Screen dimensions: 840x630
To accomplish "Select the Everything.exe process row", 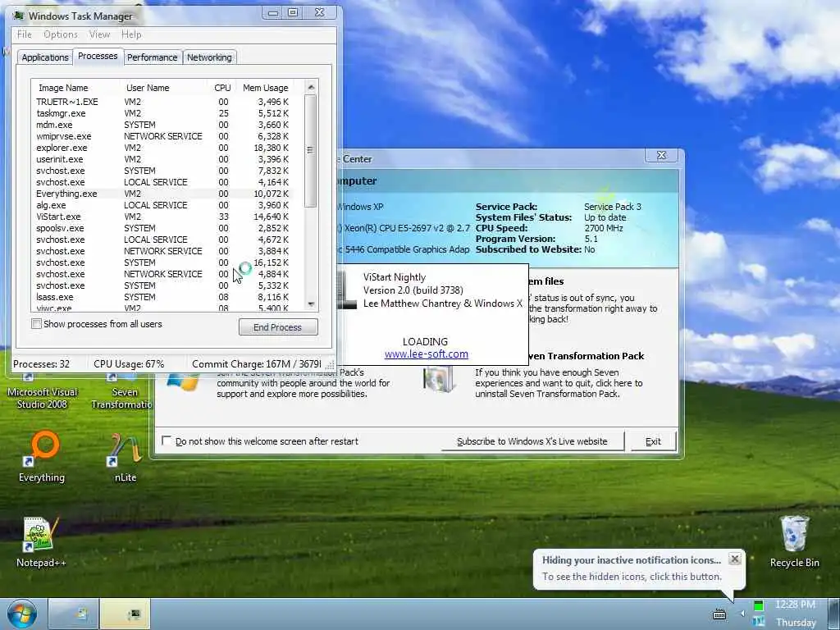I will pyautogui.click(x=163, y=194).
